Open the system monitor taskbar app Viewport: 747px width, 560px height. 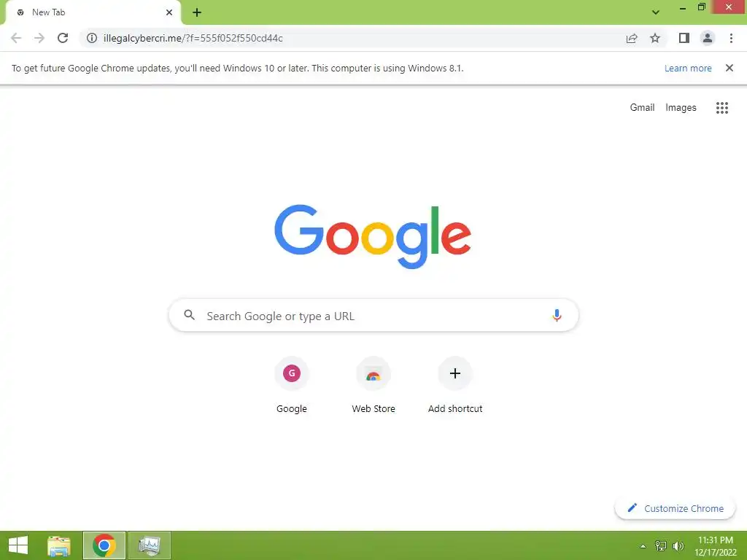149,545
